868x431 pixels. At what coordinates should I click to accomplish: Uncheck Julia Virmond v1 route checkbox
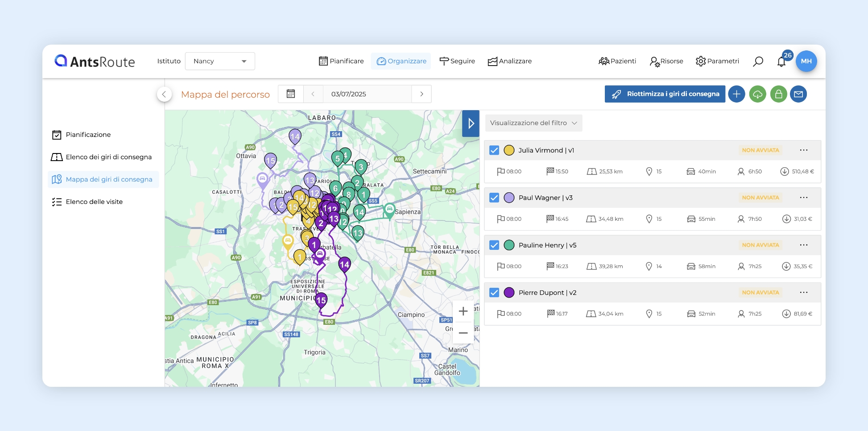click(x=494, y=150)
